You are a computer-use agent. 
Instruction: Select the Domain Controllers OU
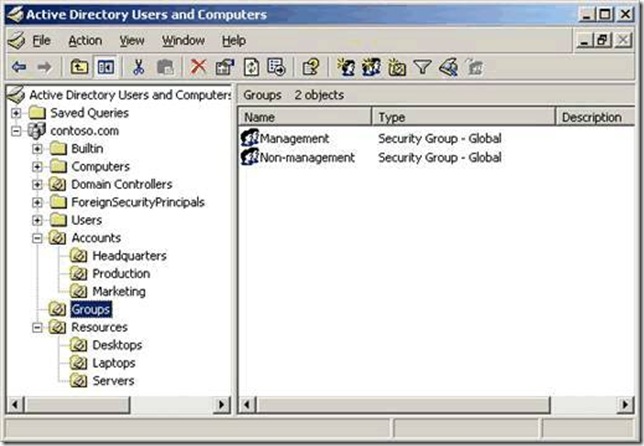click(x=122, y=184)
